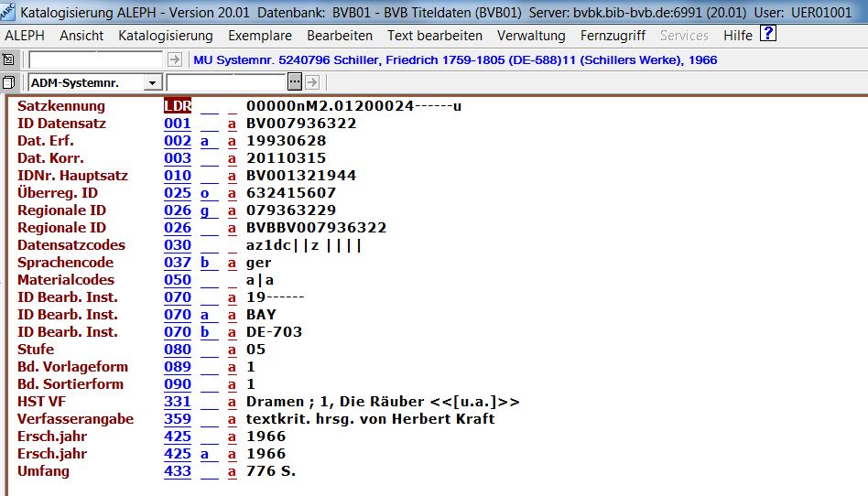
Task: Click the help question mark icon
Action: point(768,35)
